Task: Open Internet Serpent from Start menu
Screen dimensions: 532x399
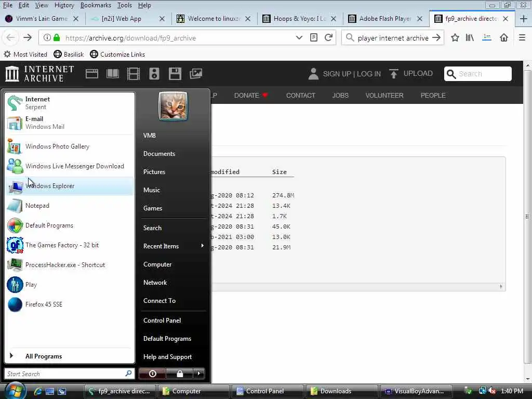Action: coord(70,103)
